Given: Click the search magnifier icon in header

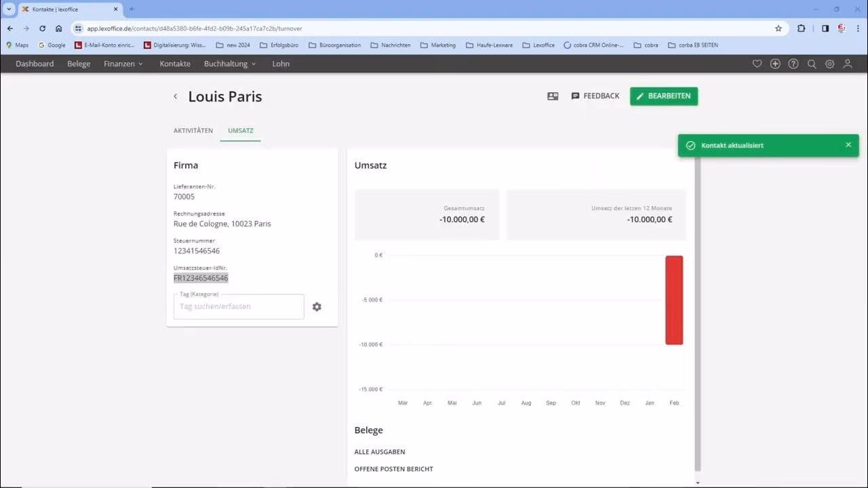Looking at the screenshot, I should [812, 64].
